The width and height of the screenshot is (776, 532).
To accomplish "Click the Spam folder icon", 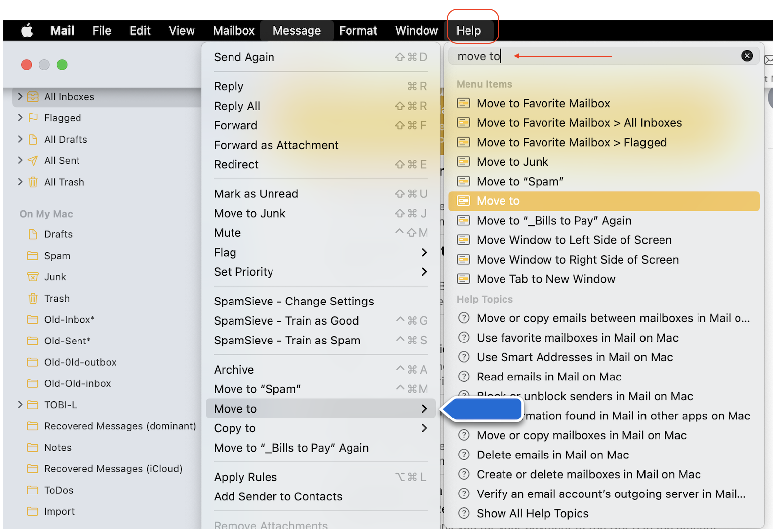I will point(33,255).
